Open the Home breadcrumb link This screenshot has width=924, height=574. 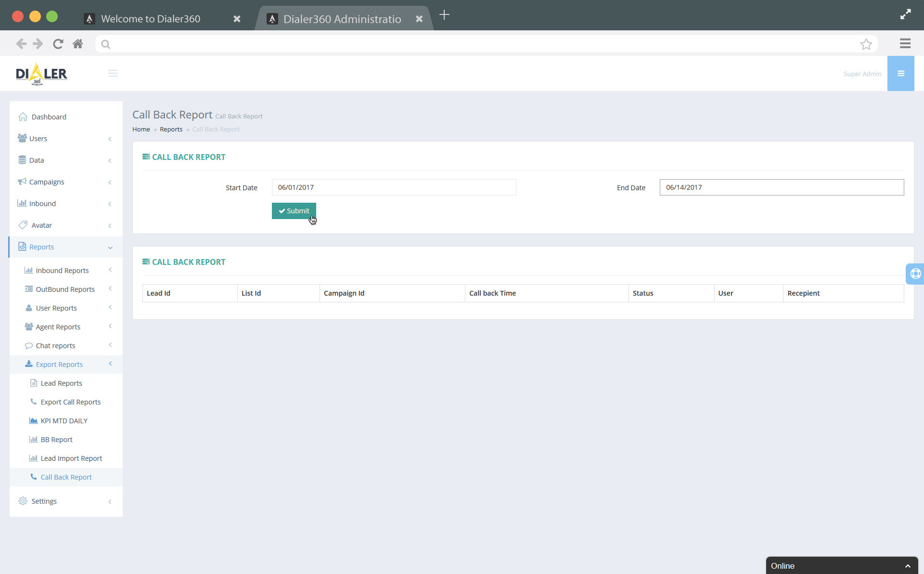tap(141, 129)
